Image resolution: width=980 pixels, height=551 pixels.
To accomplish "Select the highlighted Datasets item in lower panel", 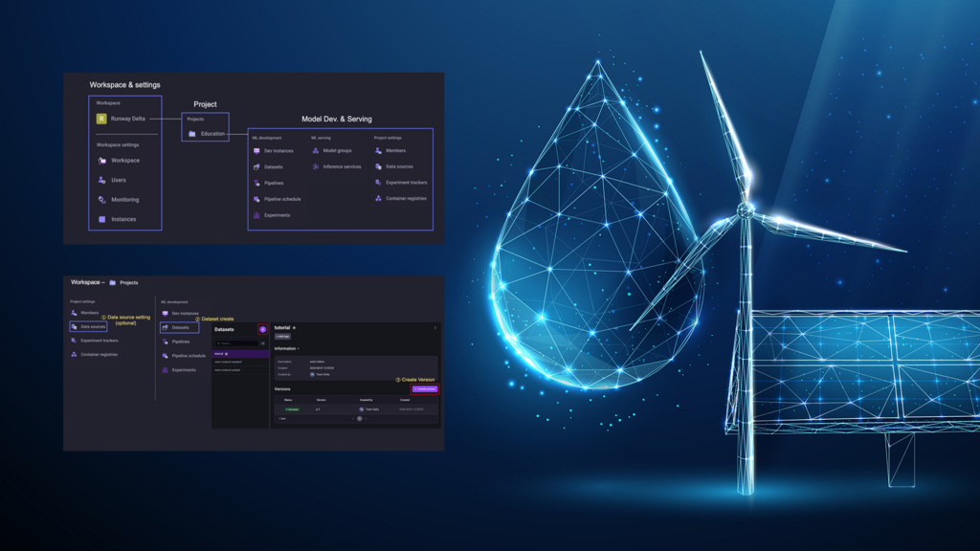I will point(180,327).
